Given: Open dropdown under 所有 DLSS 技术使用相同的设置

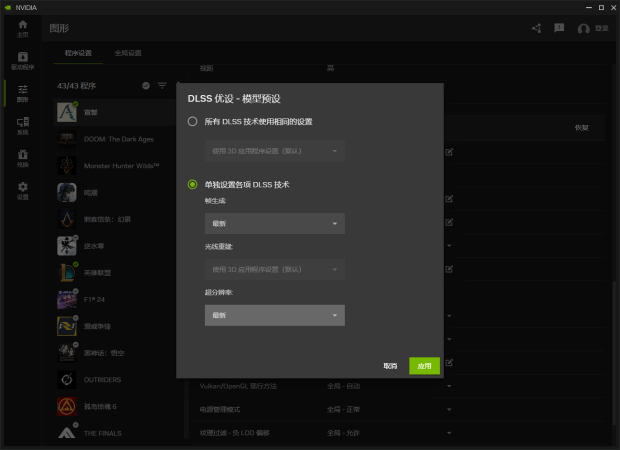Looking at the screenshot, I should [275, 151].
